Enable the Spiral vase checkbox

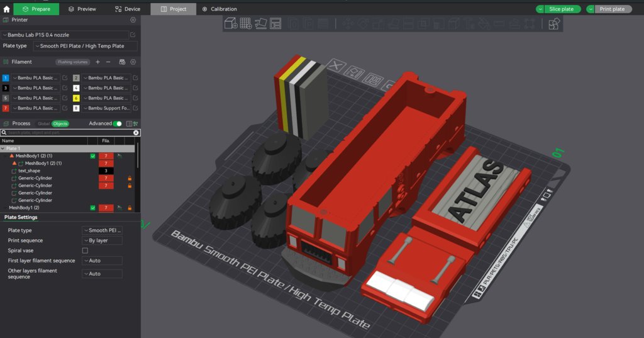pos(85,251)
